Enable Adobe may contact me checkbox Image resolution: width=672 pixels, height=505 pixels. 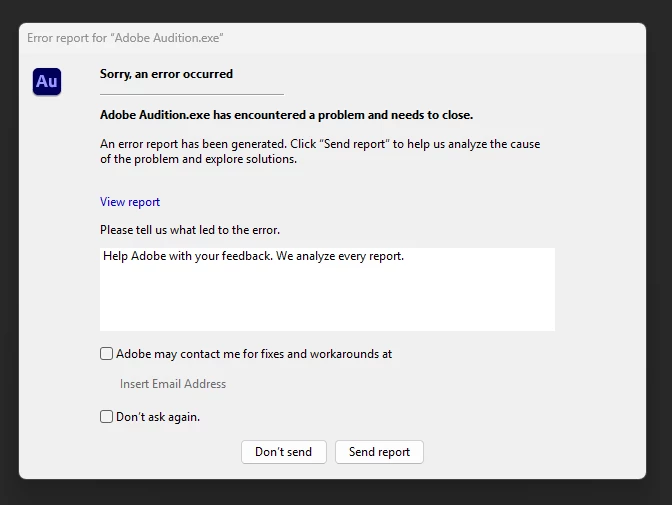pos(106,354)
